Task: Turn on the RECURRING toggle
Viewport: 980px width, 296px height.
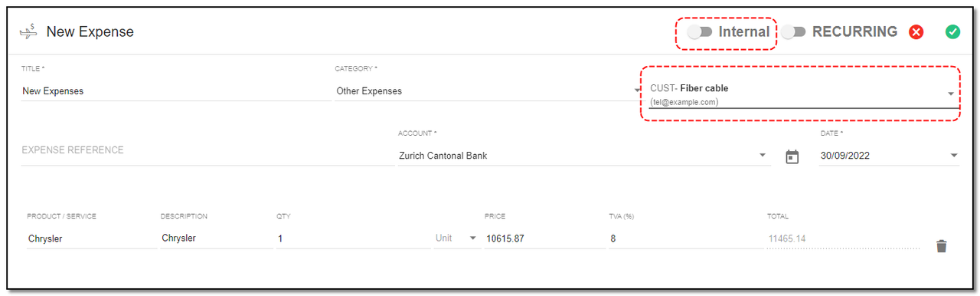Action: point(794,32)
